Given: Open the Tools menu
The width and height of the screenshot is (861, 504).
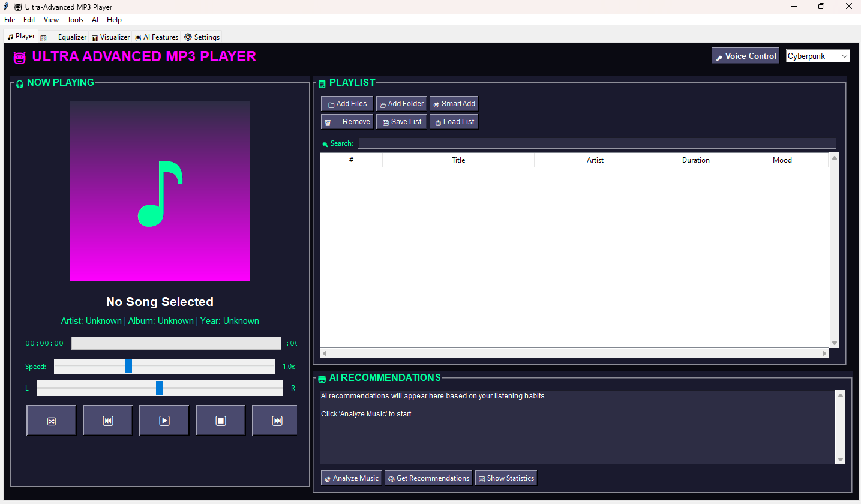Looking at the screenshot, I should 75,20.
